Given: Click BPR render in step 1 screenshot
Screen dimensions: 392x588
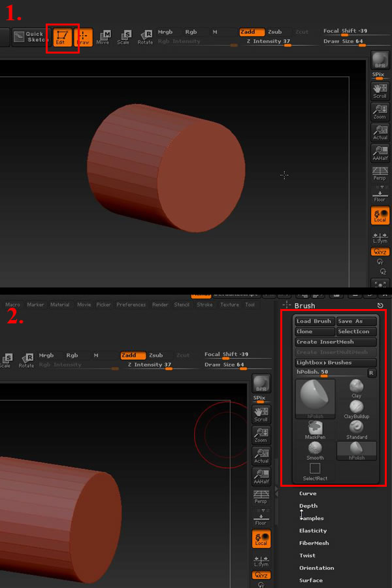Looking at the screenshot, I should [380, 60].
